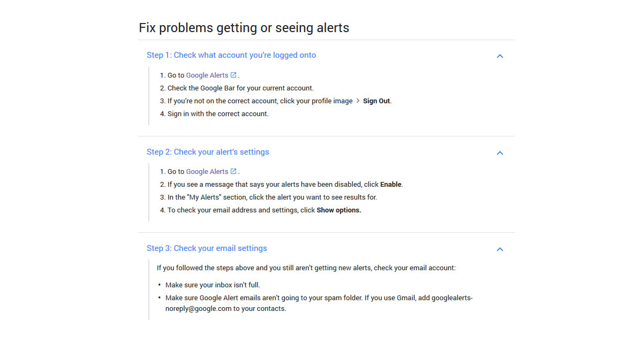Click the right-arrow icon before Sign Out
This screenshot has width=644, height=343.
[x=358, y=101]
